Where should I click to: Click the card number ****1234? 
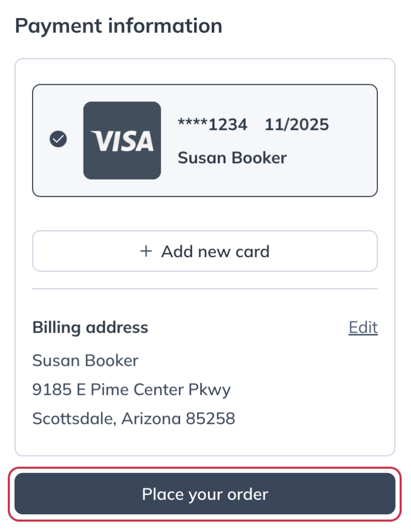point(212,125)
